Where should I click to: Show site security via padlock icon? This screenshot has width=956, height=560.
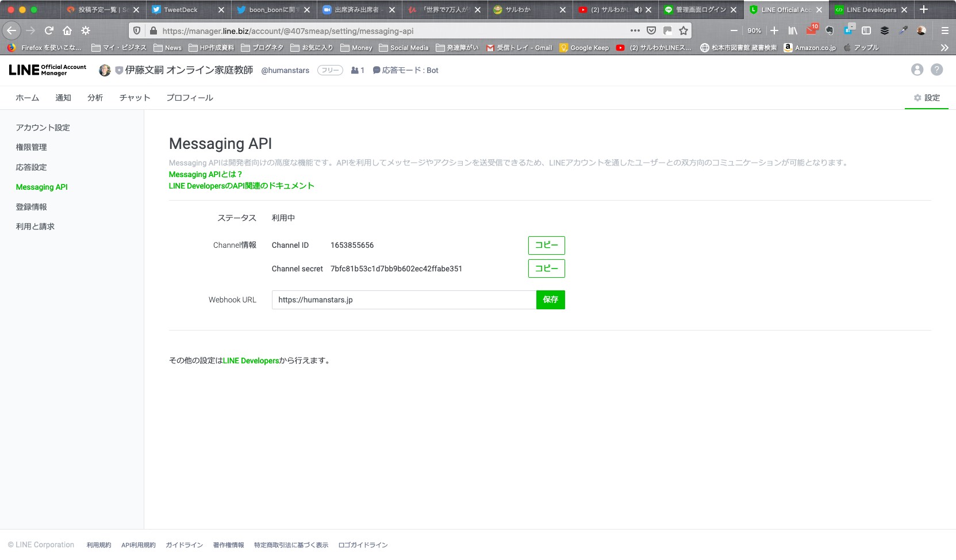tap(153, 30)
